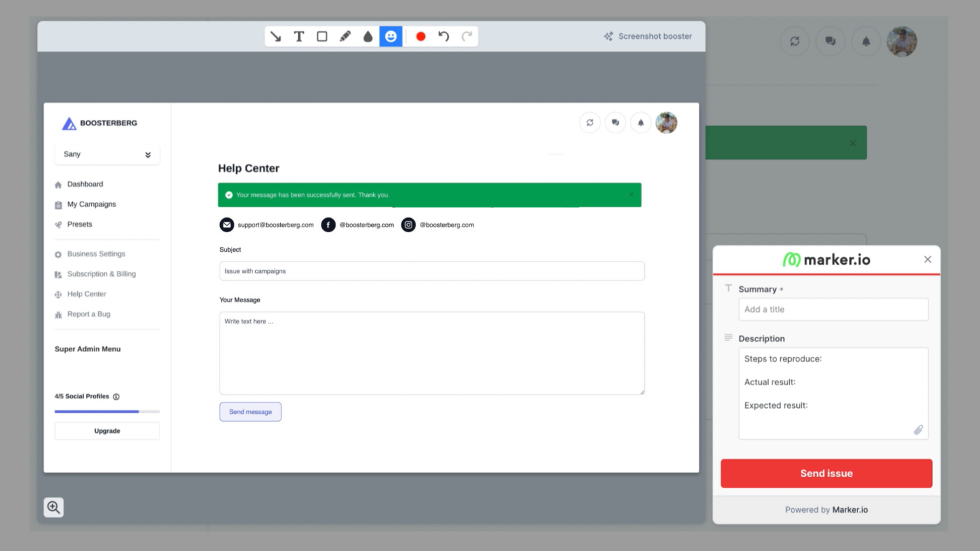Choose the rectangle shape tool
This screenshot has width=980, height=551.
coord(322,36)
